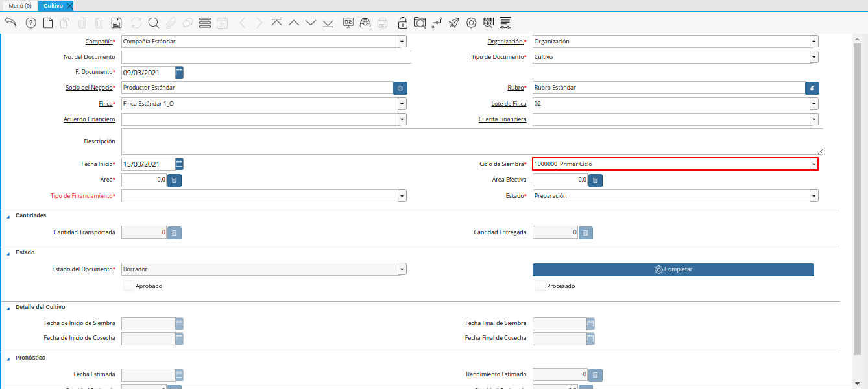Open calendar picker for F. Documento
Screen dimensions: 868x390
(180, 72)
